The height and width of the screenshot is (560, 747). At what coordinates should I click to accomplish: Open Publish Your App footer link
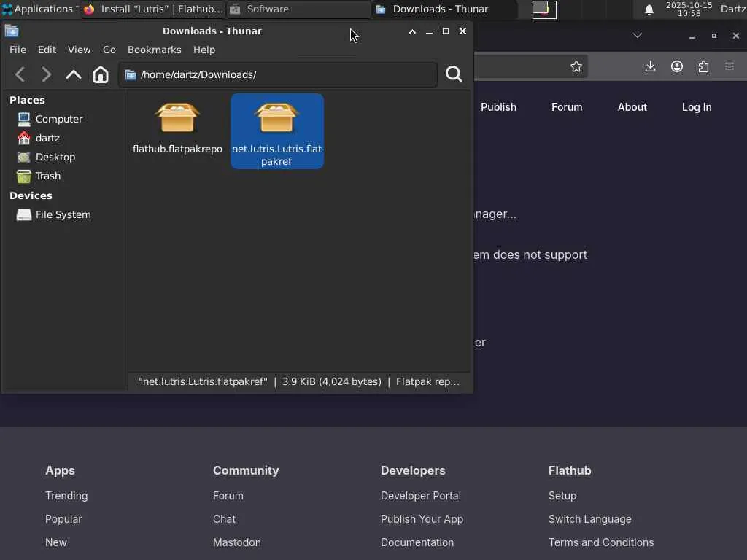pyautogui.click(x=422, y=519)
